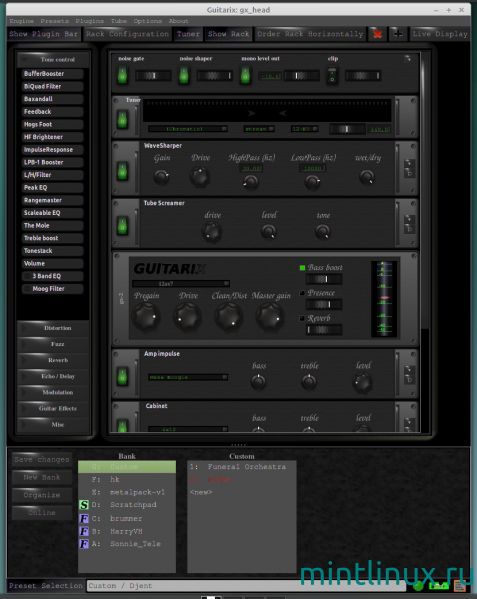Toggle the WaveSharper power switch
The image size is (477, 599).
click(x=122, y=170)
